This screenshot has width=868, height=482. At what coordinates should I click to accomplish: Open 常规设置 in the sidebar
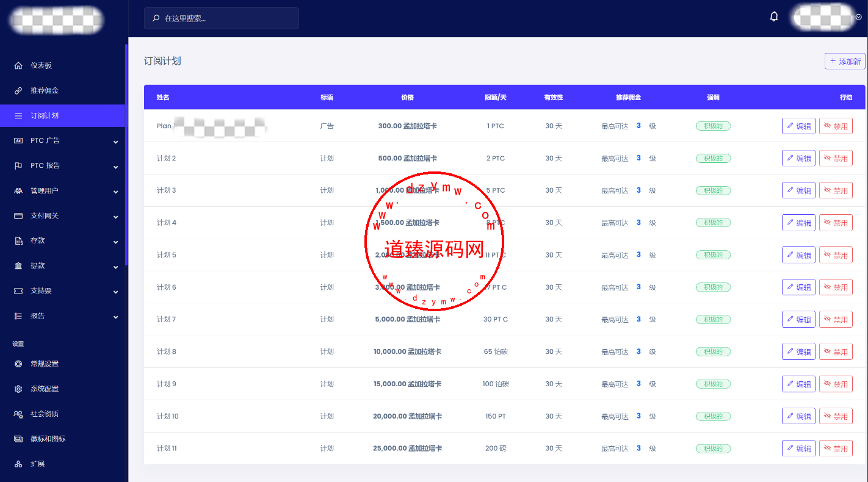[x=62, y=364]
